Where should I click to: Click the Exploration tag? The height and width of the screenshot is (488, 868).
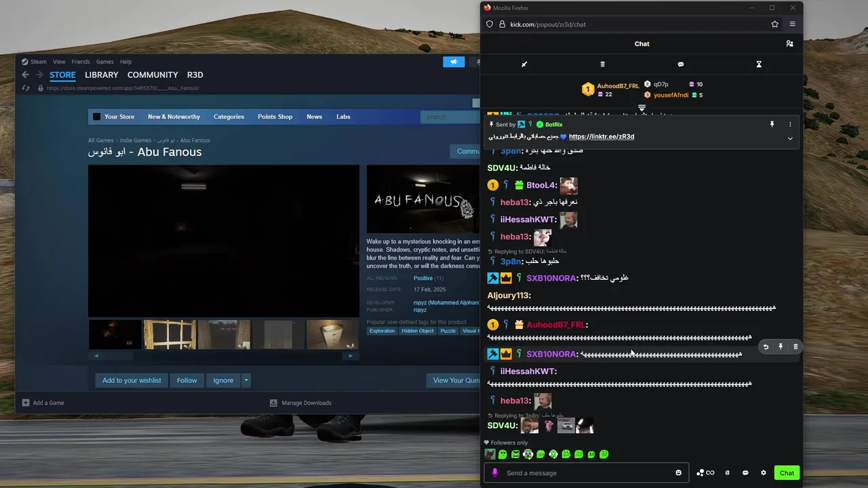click(x=382, y=331)
